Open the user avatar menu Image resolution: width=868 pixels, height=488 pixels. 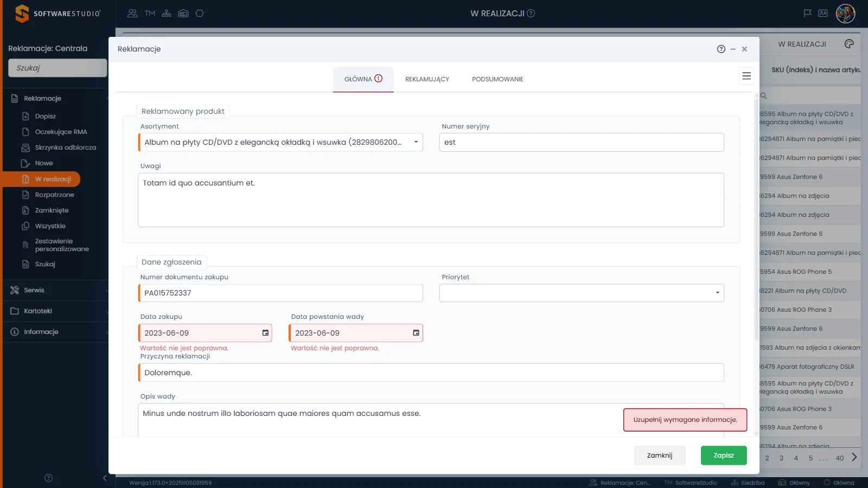[845, 14]
